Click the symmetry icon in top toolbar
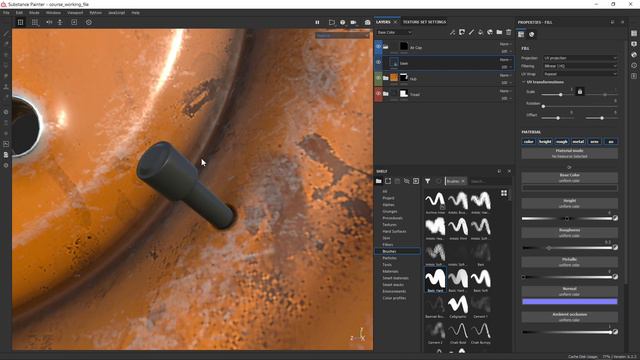 click(x=49, y=22)
